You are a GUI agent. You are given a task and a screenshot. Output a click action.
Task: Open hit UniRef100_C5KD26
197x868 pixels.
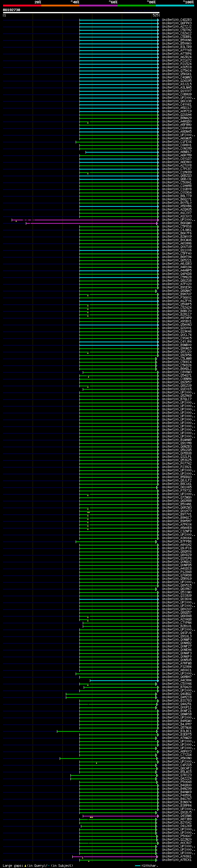click(177, 365)
